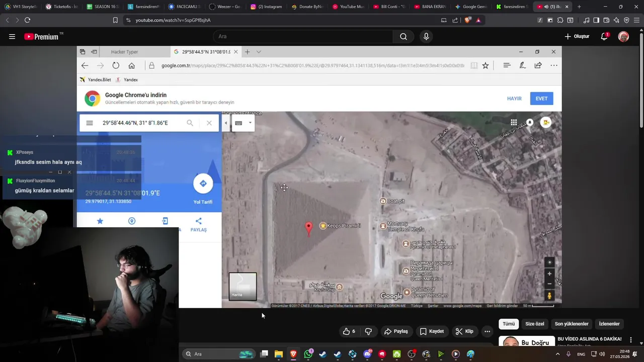Open Brave VPN shield icon
Screen dimensions: 644x362
coord(626,20)
